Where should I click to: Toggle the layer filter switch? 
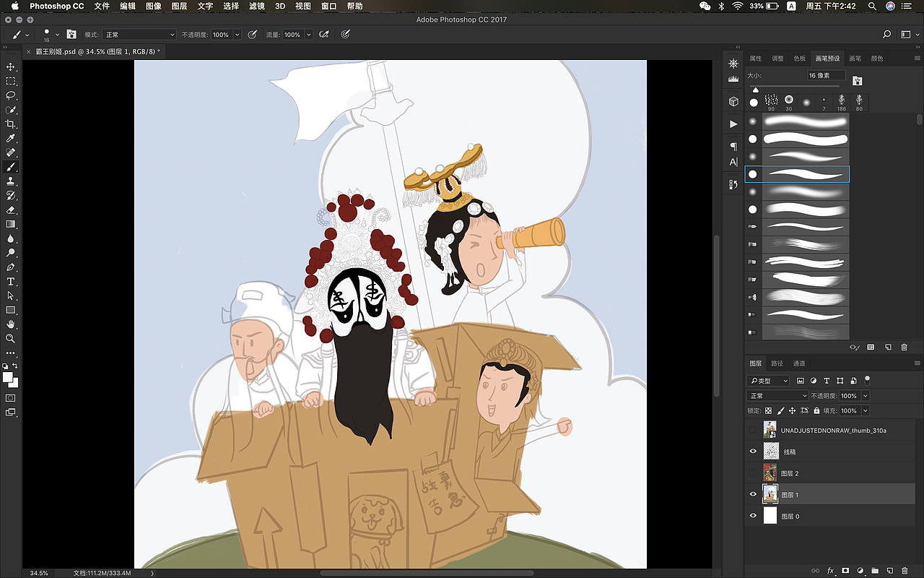click(x=868, y=379)
